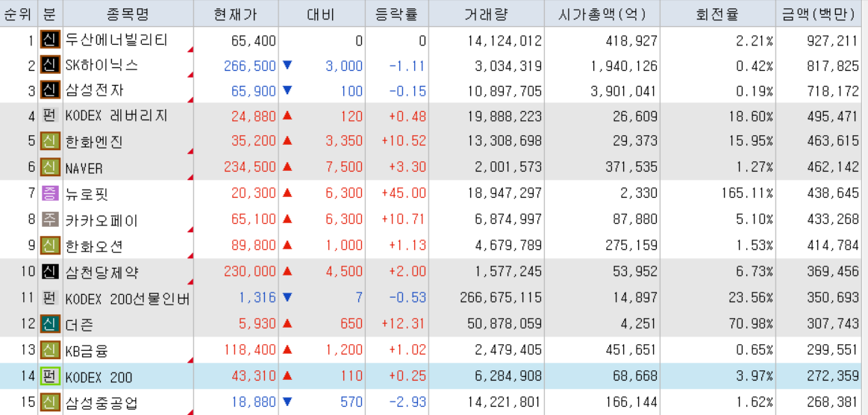Select the KODEX 200선물인버 row name

[128, 299]
